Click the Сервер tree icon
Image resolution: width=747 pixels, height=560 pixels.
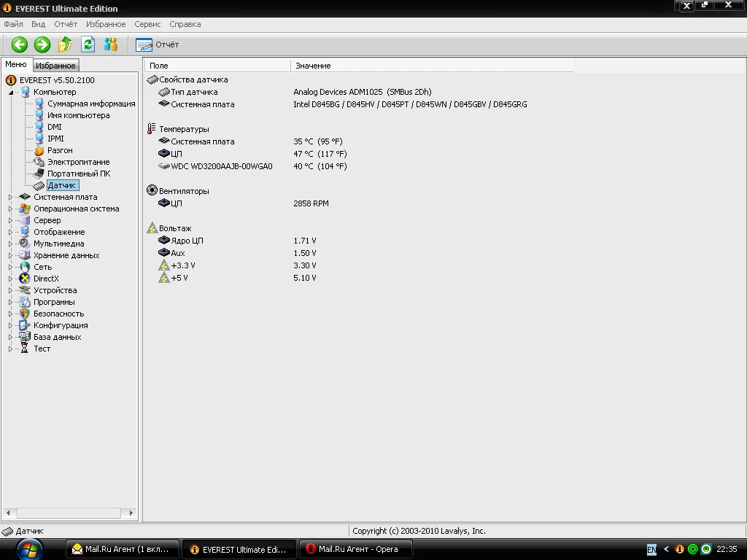[24, 220]
